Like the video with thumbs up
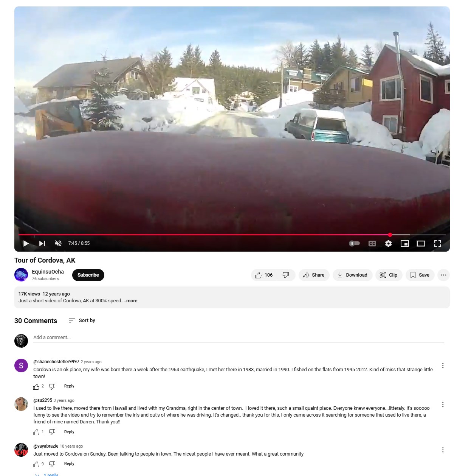457x476 pixels. click(264, 275)
